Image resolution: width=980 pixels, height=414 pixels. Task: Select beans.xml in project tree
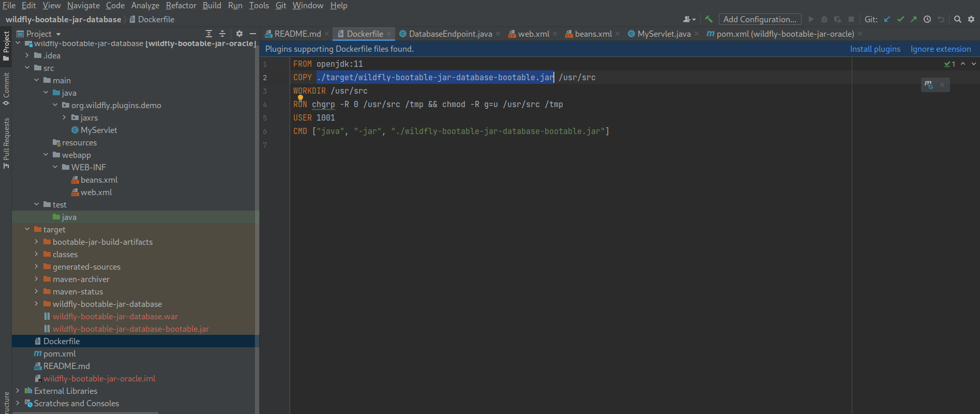99,180
